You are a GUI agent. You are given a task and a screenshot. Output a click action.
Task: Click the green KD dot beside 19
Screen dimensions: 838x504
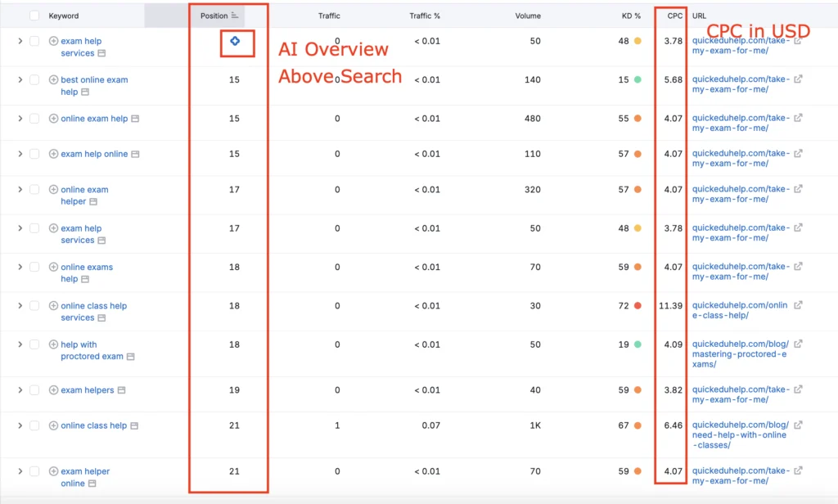[x=638, y=344]
